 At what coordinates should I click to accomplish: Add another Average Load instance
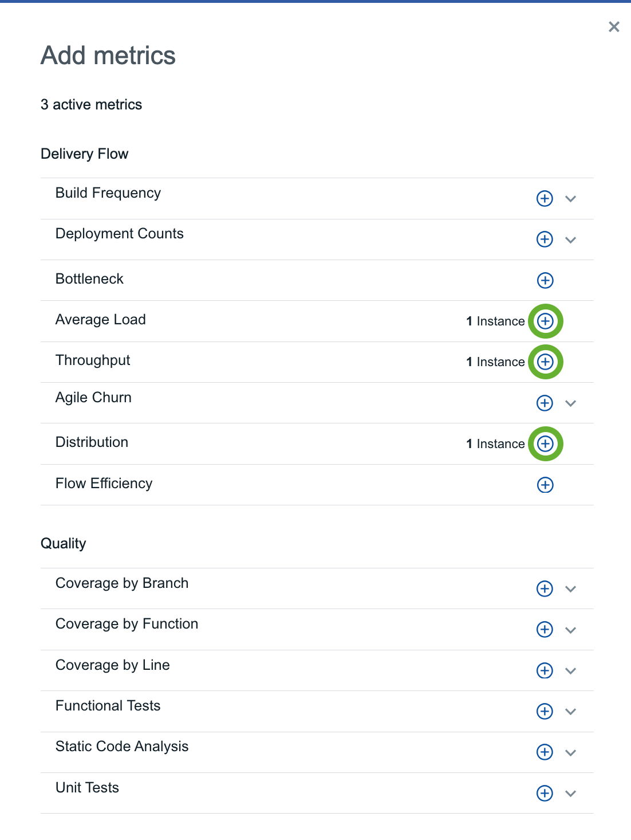point(545,321)
